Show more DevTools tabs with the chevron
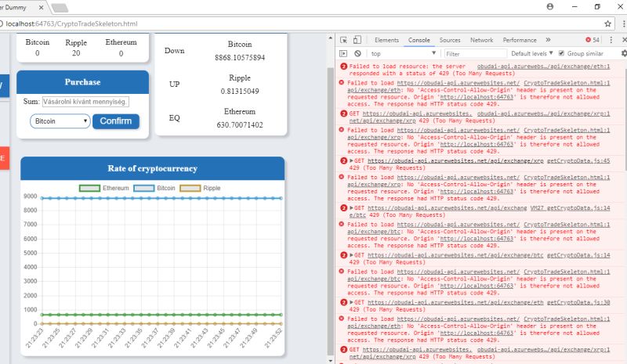627x364 pixels. (548, 40)
